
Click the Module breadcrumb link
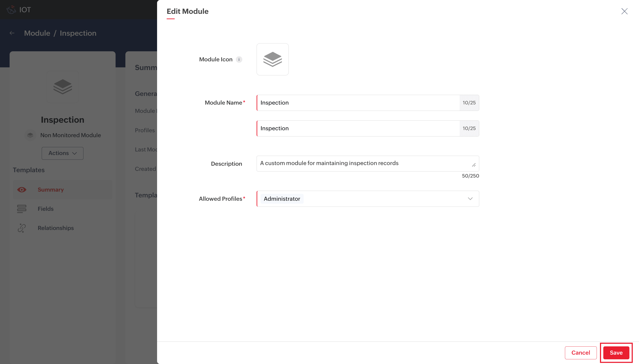coord(37,33)
